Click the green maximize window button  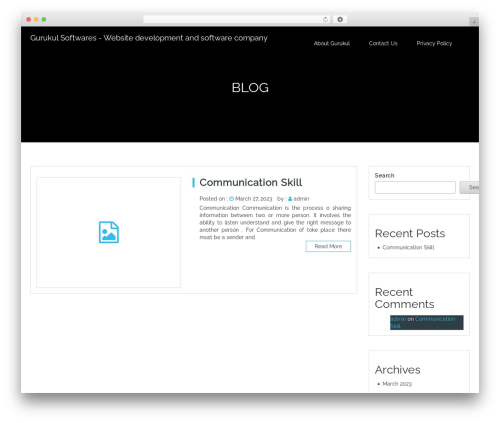click(44, 19)
